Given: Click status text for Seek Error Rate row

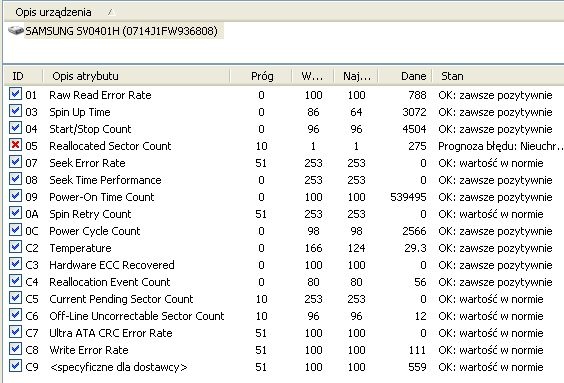Looking at the screenshot, I should tap(491, 163).
